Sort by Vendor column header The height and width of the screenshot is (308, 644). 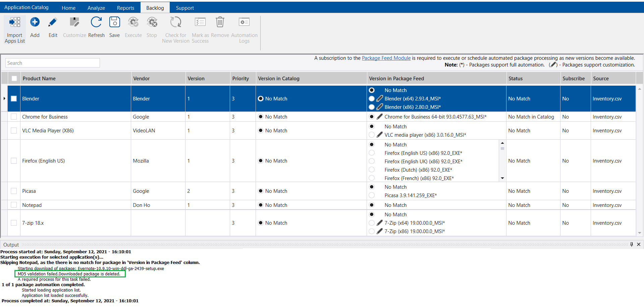pos(158,78)
